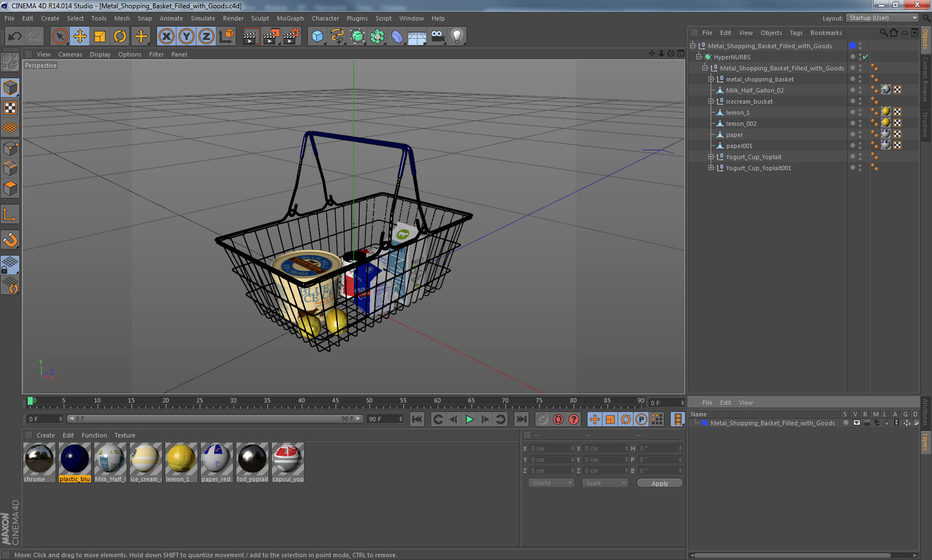Collapse the HyperNURBS tree node

pos(699,57)
